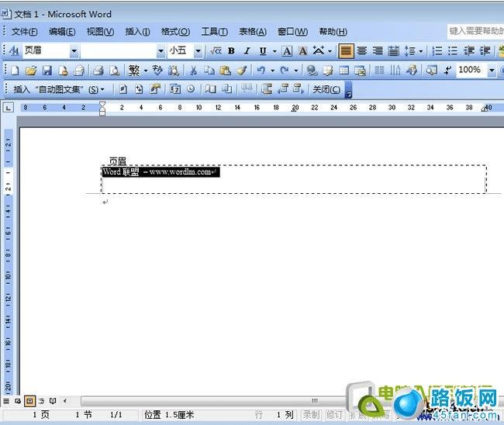Toggle bold formatting
The width and height of the screenshot is (504, 425).
tap(231, 51)
